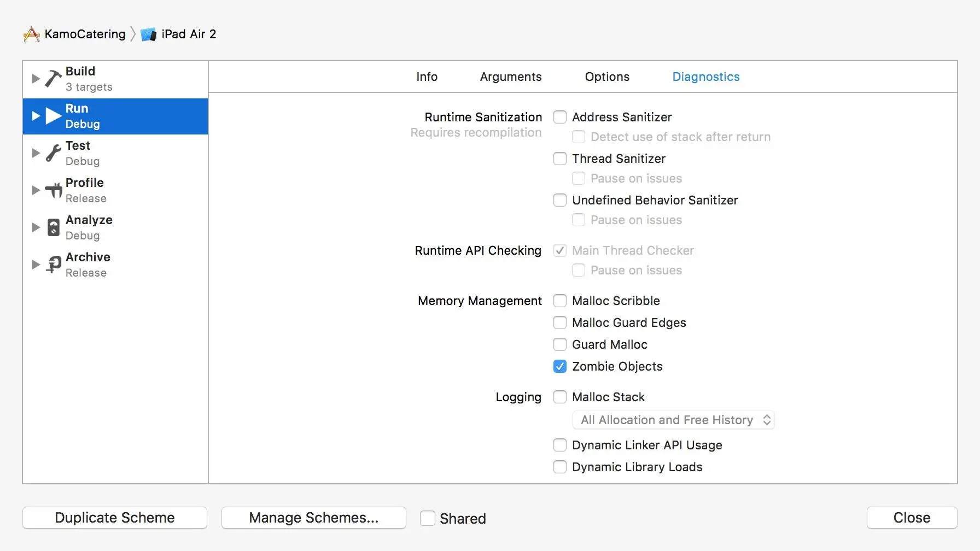
Task: Expand the Archive disclosure triangle
Action: (36, 265)
